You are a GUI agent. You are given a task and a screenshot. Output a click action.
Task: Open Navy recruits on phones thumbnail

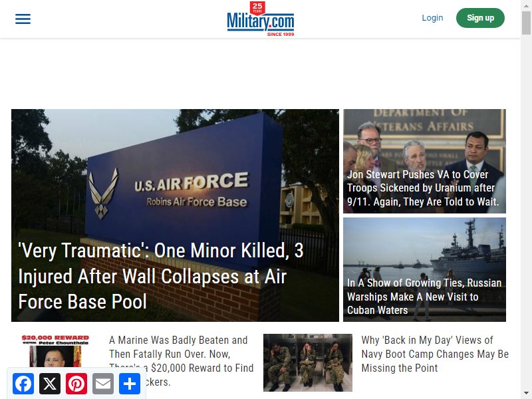pos(308,362)
